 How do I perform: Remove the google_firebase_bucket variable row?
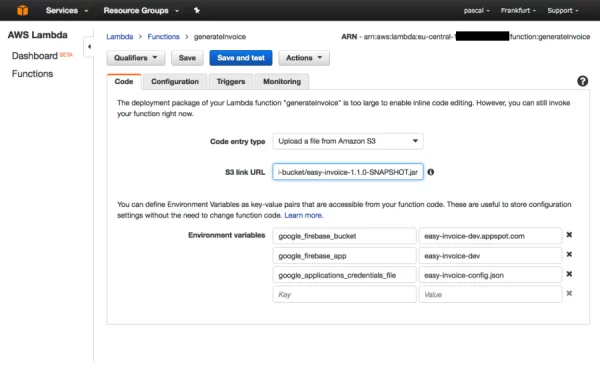(x=569, y=235)
